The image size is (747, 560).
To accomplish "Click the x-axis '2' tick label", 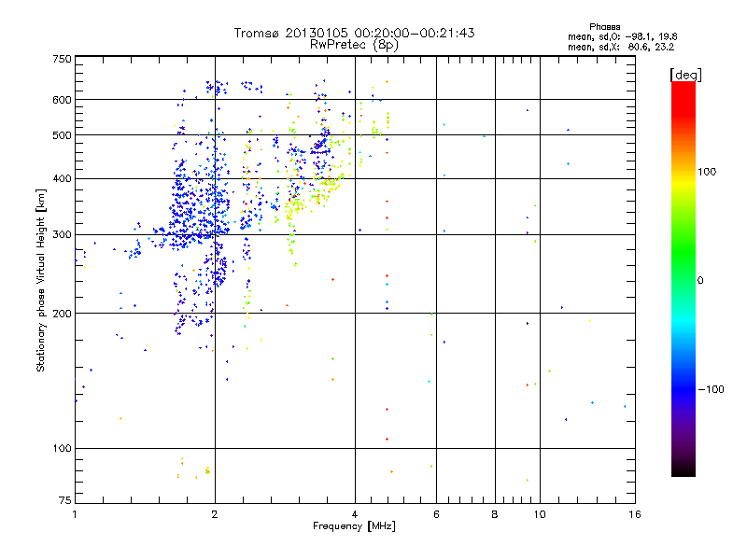I will [215, 514].
